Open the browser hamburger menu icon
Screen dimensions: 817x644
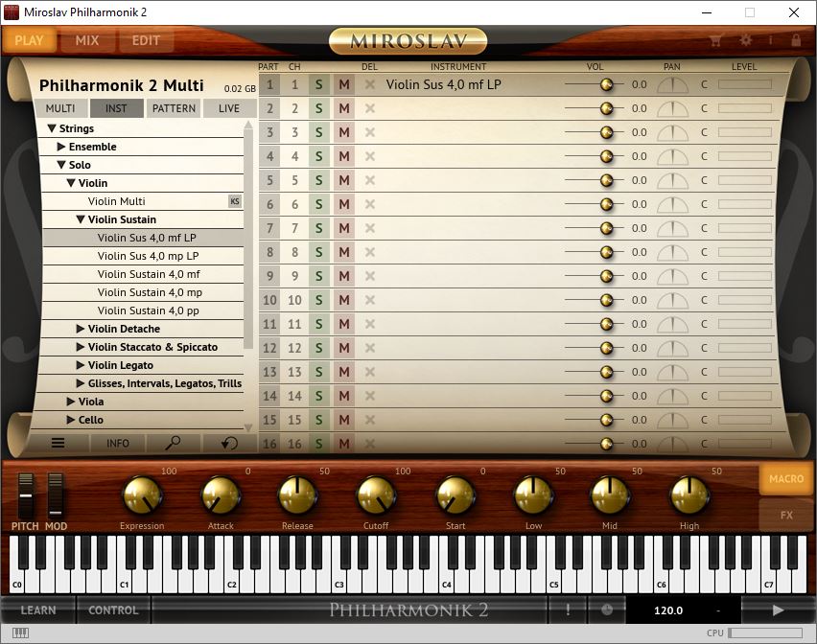(x=58, y=443)
